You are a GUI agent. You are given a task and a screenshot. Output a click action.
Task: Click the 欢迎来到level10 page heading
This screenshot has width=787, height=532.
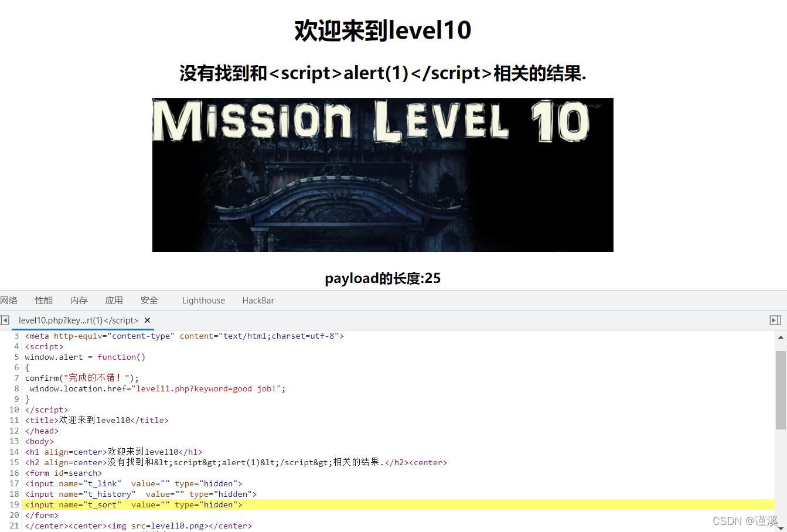coord(383,30)
